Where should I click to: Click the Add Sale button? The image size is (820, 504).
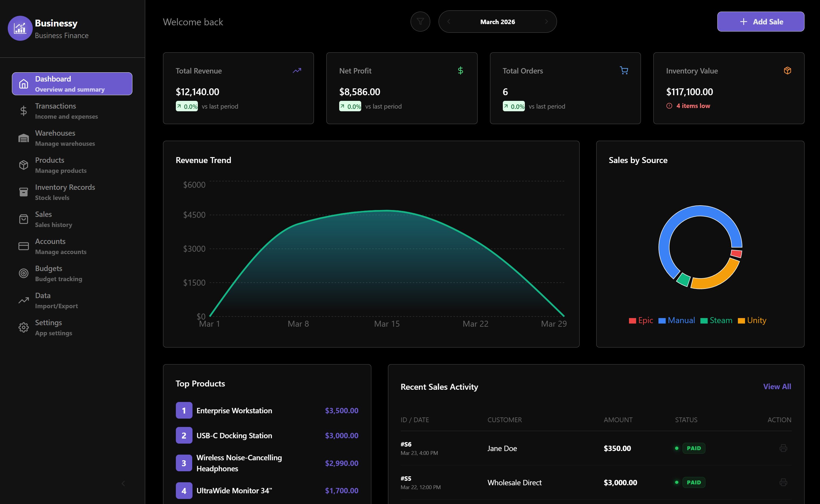pyautogui.click(x=760, y=22)
